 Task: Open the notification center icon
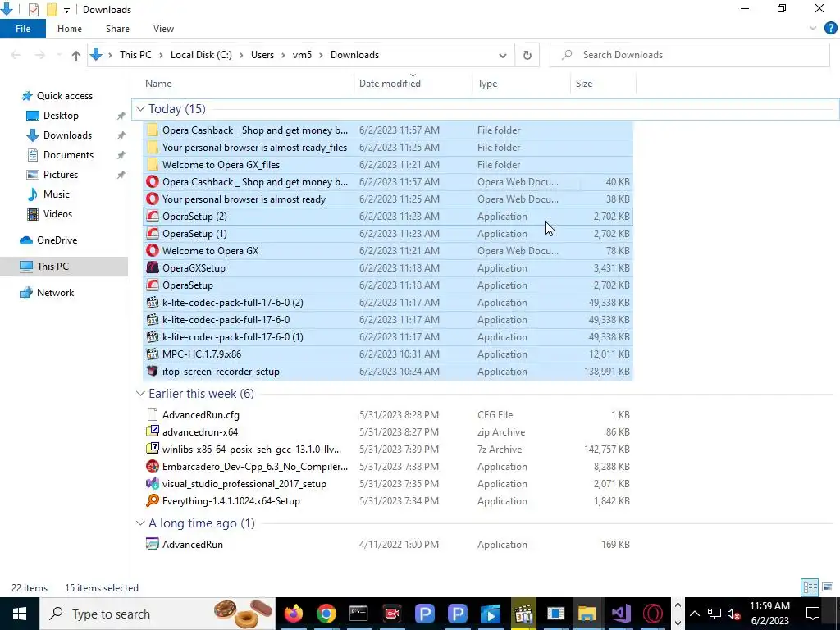point(813,614)
